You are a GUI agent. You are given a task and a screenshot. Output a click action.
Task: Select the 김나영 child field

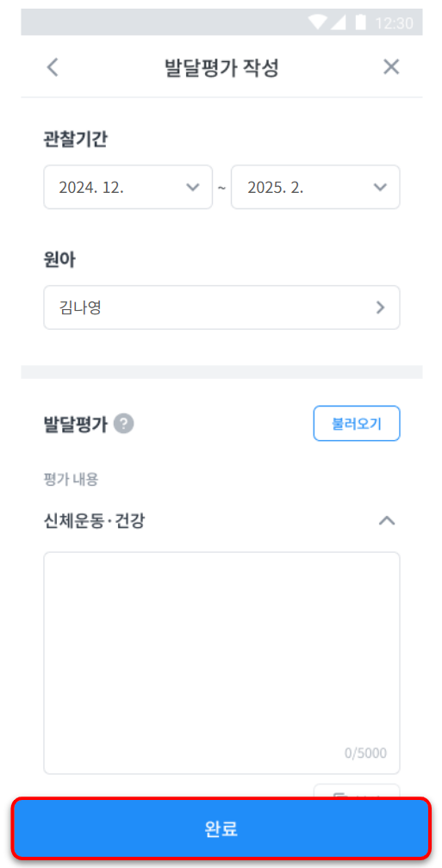(x=221, y=307)
